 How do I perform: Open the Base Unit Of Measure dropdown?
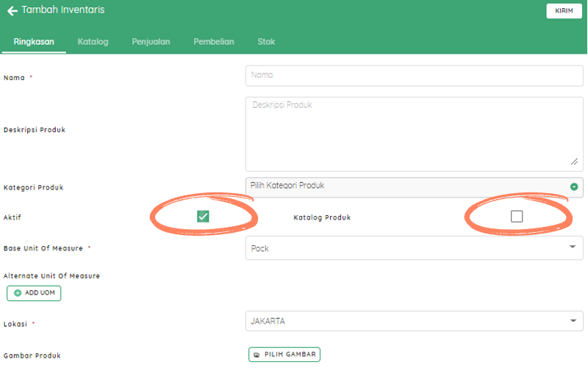[415, 247]
